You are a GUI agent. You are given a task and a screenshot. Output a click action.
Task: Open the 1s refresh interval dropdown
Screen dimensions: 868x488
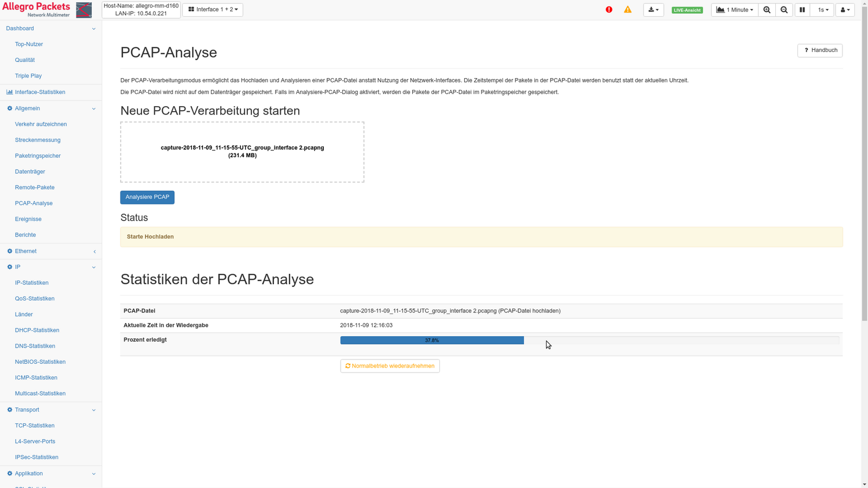822,10
